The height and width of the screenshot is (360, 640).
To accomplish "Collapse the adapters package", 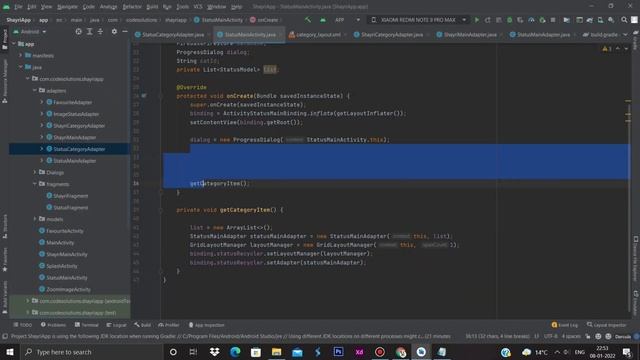I will pos(35,90).
